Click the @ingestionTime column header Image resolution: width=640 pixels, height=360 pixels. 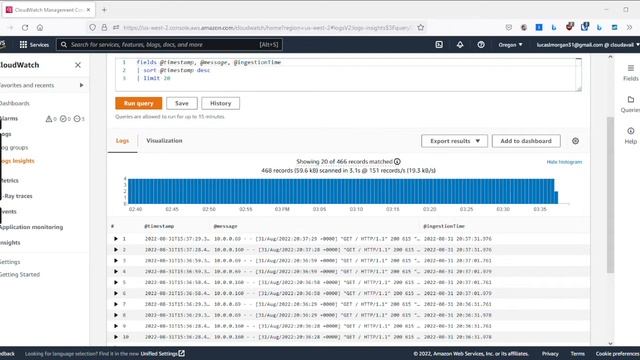(x=444, y=226)
